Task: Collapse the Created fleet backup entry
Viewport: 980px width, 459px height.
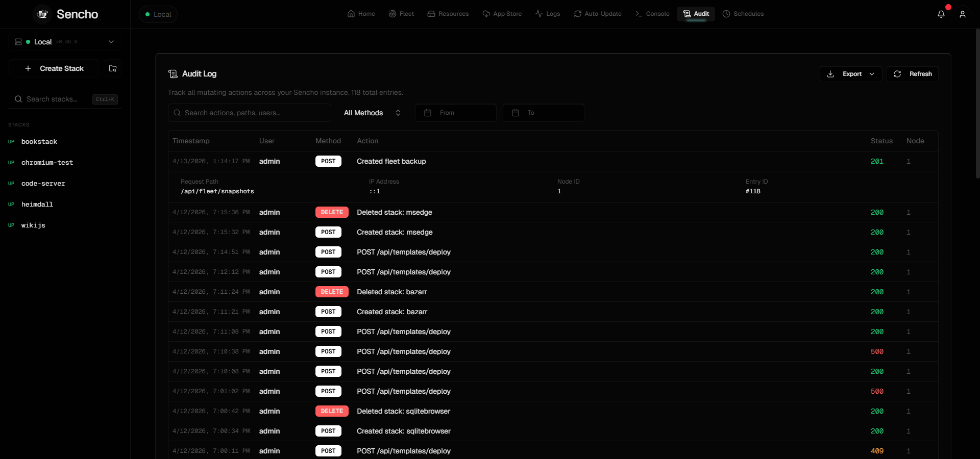Action: click(x=553, y=161)
